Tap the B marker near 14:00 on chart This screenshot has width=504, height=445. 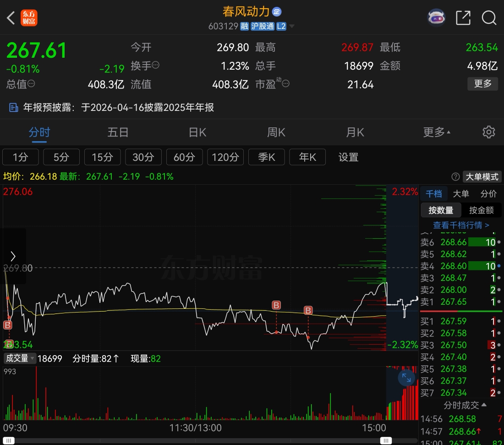pos(276,305)
